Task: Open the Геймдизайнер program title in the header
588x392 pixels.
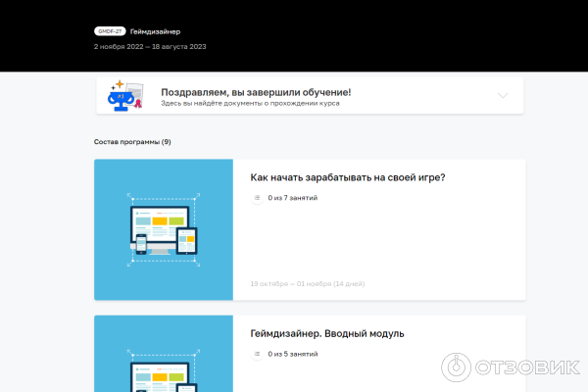Action: (x=155, y=31)
